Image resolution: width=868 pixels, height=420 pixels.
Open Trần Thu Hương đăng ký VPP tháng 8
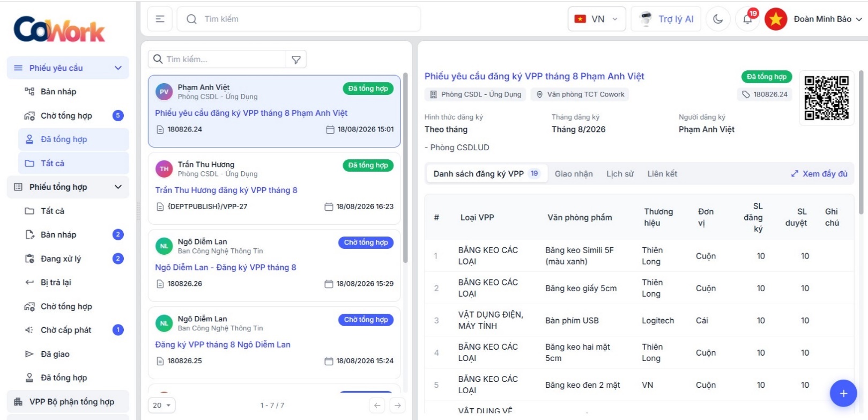tap(226, 190)
